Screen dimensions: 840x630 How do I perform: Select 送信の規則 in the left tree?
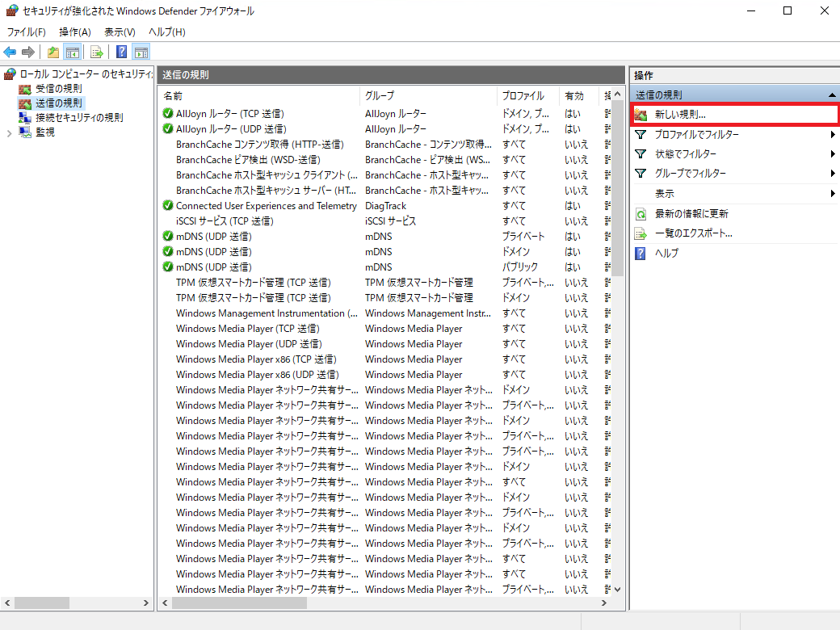coord(59,103)
